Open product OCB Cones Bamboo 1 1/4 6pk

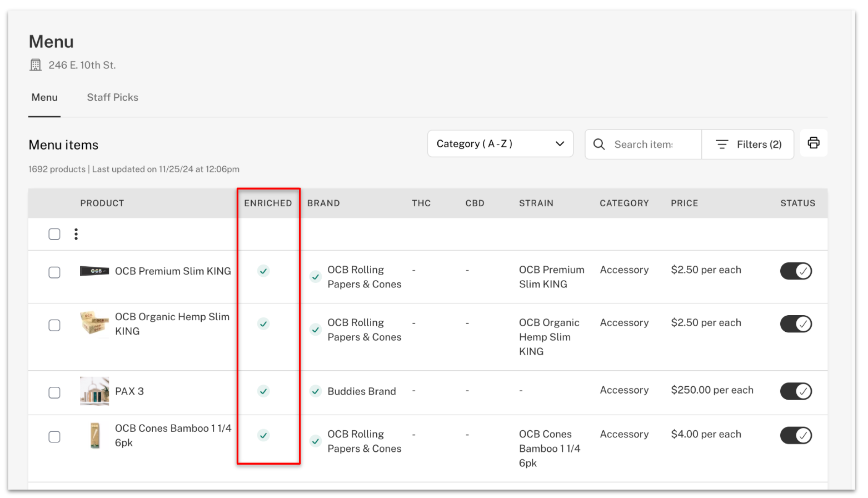pos(173,435)
